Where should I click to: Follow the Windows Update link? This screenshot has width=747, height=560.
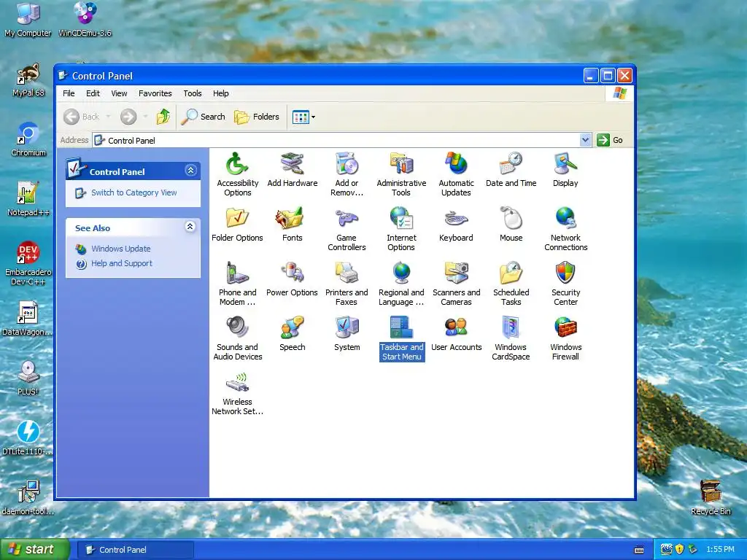121,249
